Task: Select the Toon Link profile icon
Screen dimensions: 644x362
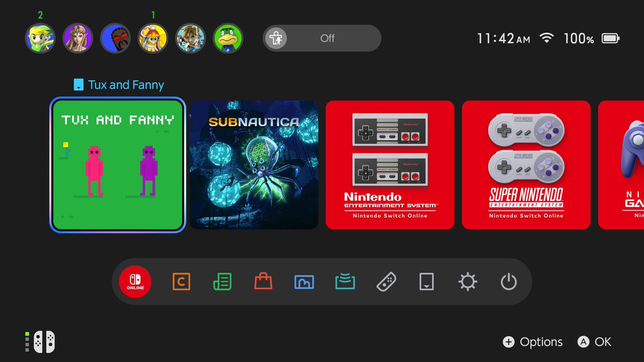Action: [x=40, y=38]
